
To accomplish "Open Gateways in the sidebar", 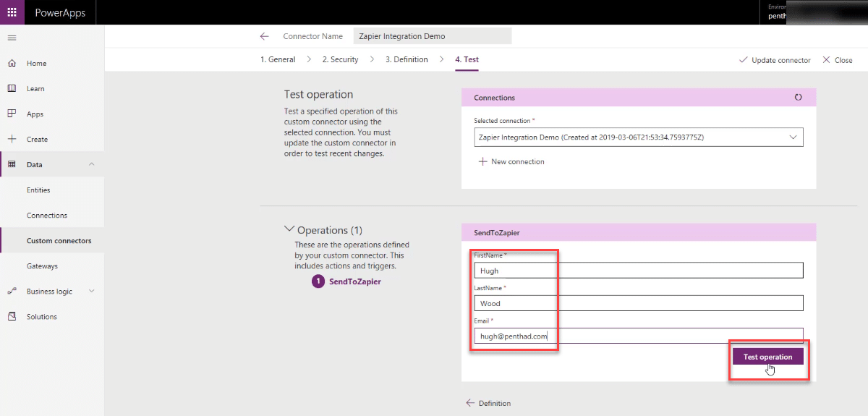I will point(42,266).
